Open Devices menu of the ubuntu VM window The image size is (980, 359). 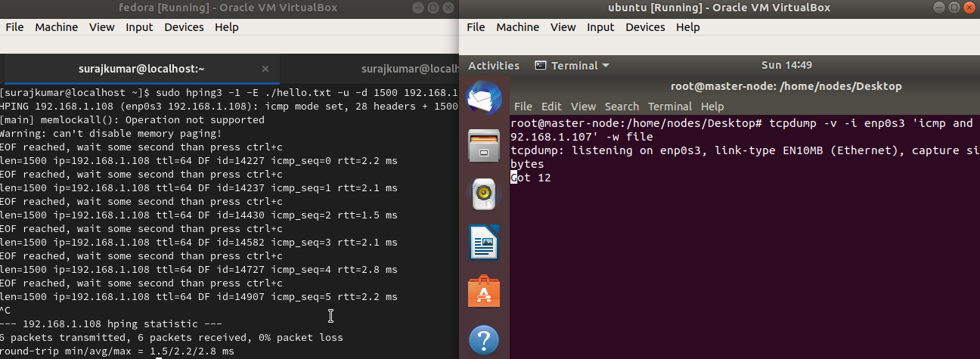coord(645,27)
